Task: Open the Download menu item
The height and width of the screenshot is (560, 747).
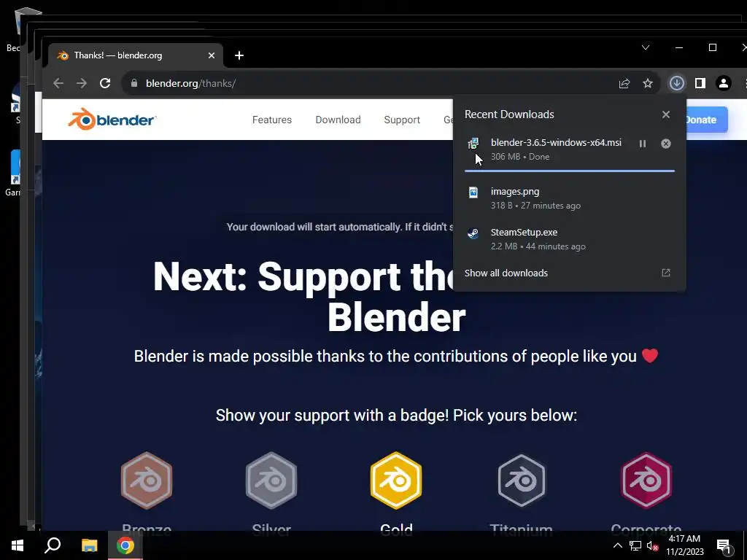Action: tap(338, 120)
